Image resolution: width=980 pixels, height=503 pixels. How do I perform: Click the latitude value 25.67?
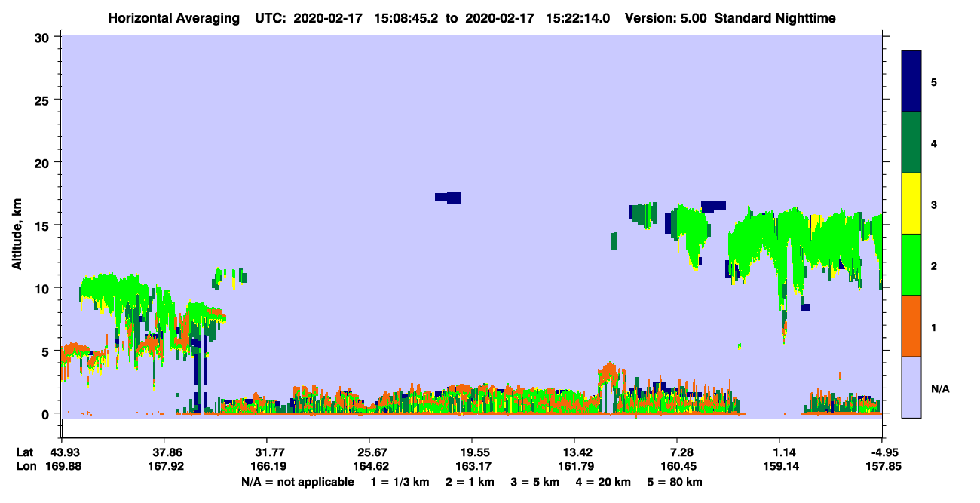369,452
